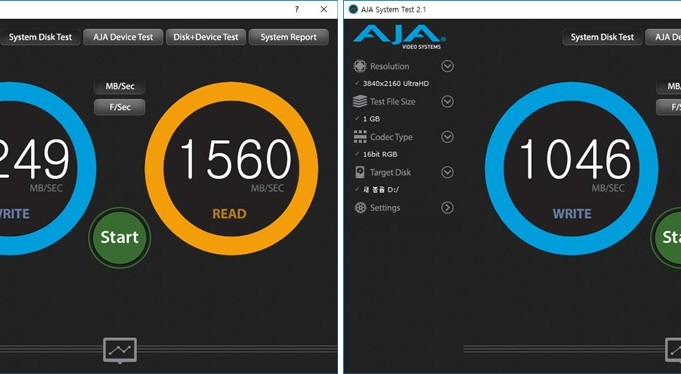Viewport: 681px width, 374px height.
Task: Click the Settings gear icon
Action: (360, 208)
